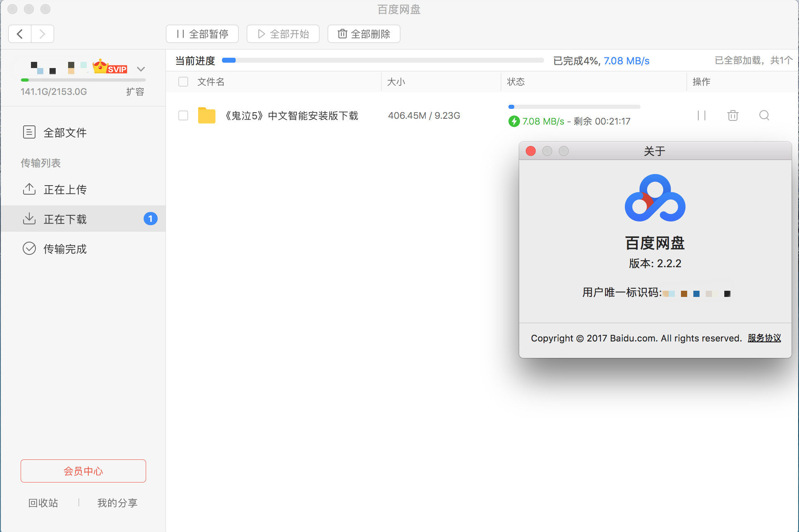Open the 服务协议 link
Image resolution: width=799 pixels, height=532 pixels.
(764, 338)
